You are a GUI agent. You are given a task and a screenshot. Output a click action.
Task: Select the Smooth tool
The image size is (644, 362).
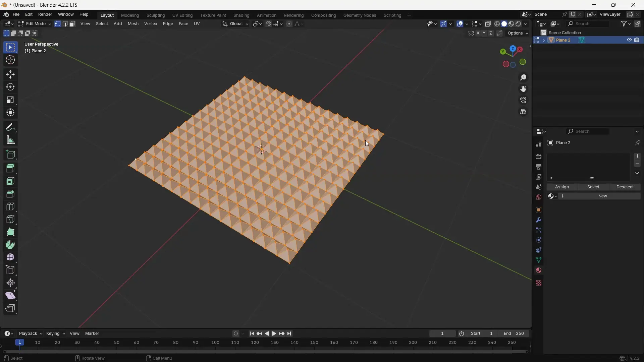(x=10, y=258)
